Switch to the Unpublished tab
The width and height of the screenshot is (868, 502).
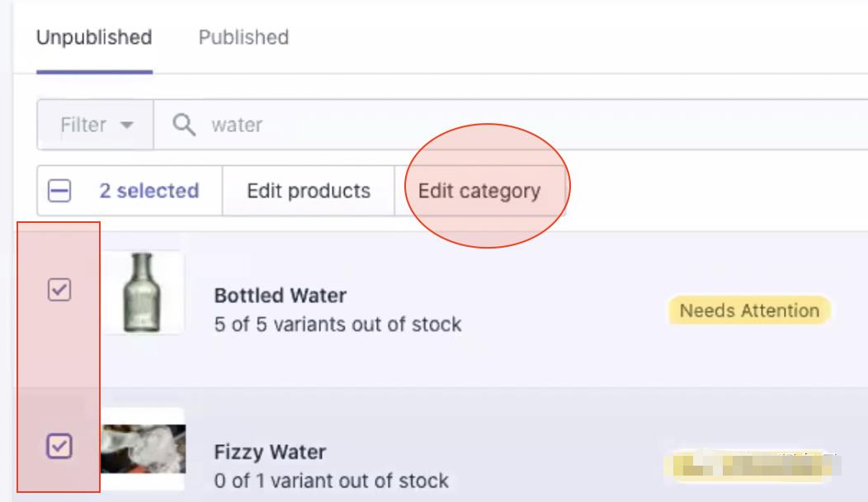tap(94, 38)
